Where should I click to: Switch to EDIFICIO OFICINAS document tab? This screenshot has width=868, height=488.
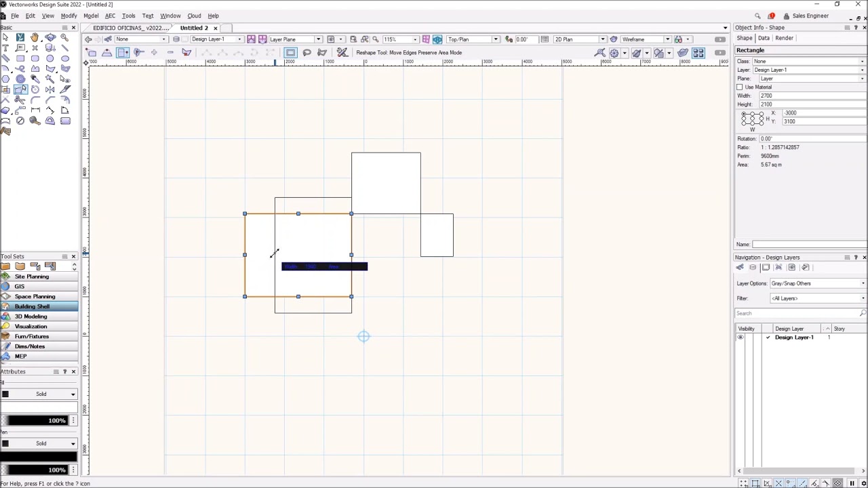click(x=131, y=28)
